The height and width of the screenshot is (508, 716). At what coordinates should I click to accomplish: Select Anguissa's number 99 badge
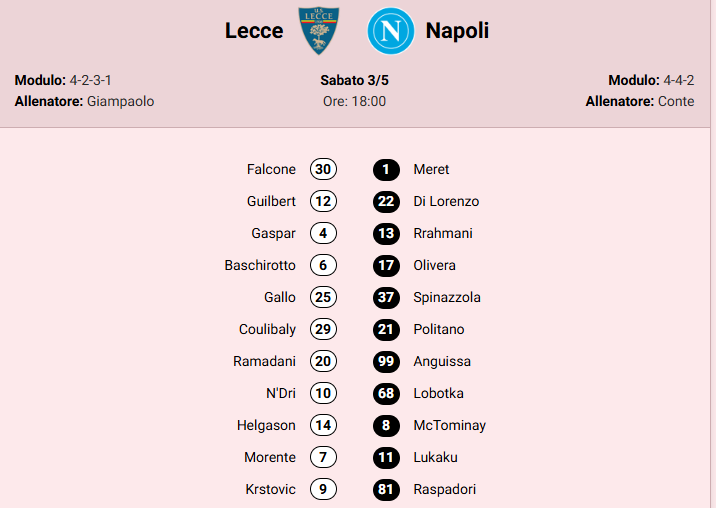(387, 361)
